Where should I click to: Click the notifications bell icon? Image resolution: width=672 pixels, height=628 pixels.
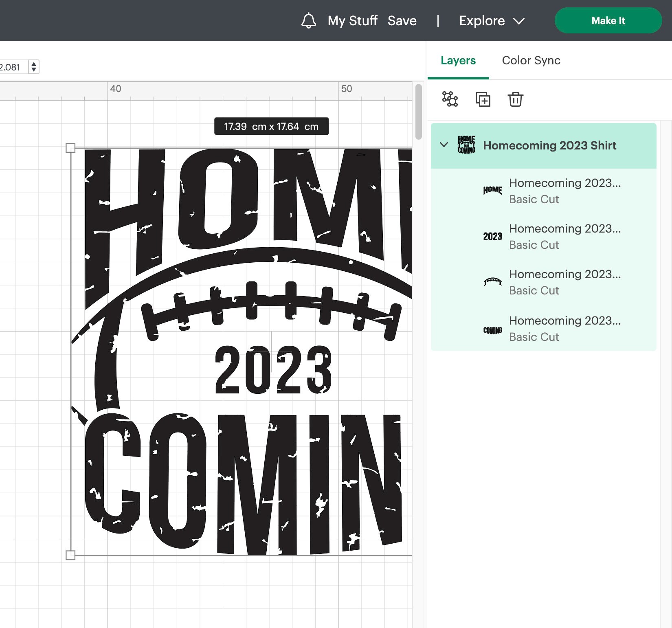pyautogui.click(x=309, y=20)
